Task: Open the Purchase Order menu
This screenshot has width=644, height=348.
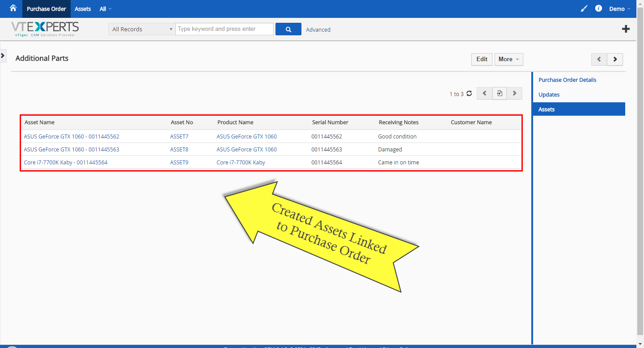Action: 47,9
